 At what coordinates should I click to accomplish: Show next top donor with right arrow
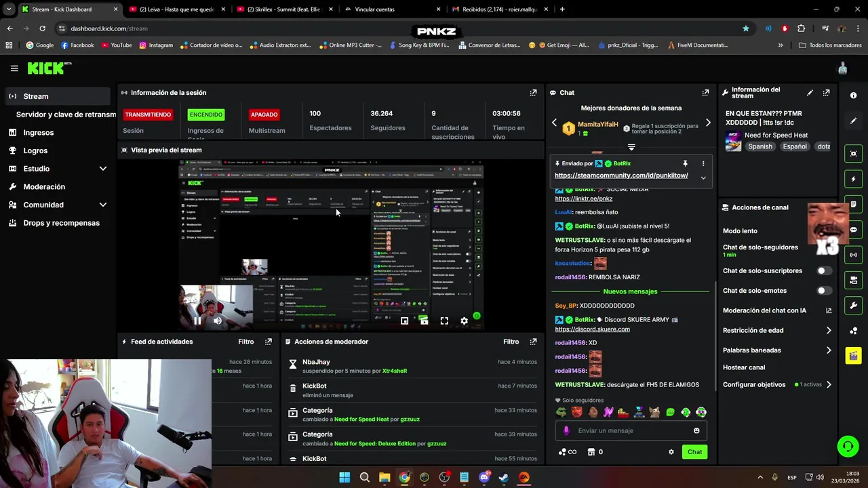tap(708, 123)
